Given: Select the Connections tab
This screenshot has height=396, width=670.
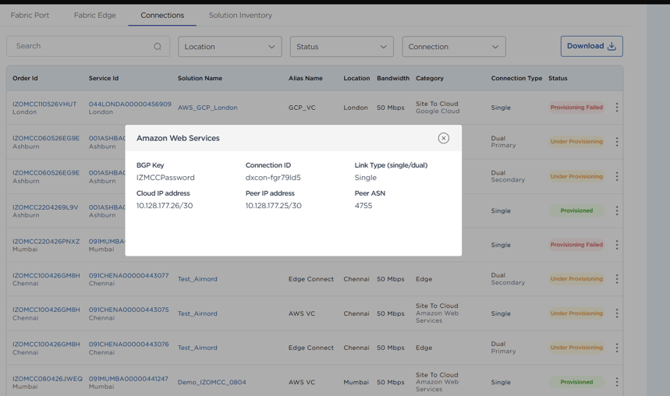Looking at the screenshot, I should pos(162,15).
